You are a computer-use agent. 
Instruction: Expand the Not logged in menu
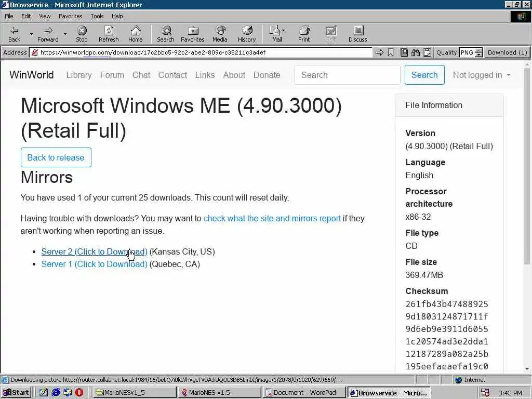[482, 75]
